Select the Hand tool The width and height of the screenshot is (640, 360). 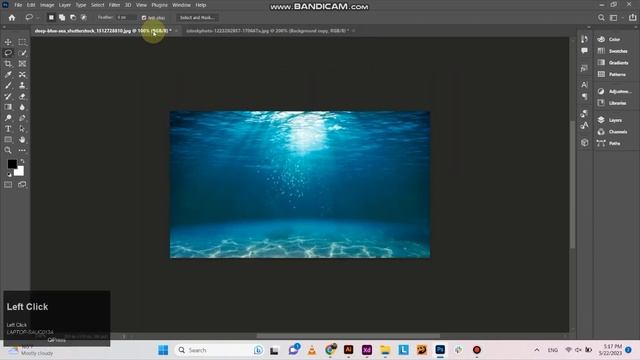coord(22,140)
